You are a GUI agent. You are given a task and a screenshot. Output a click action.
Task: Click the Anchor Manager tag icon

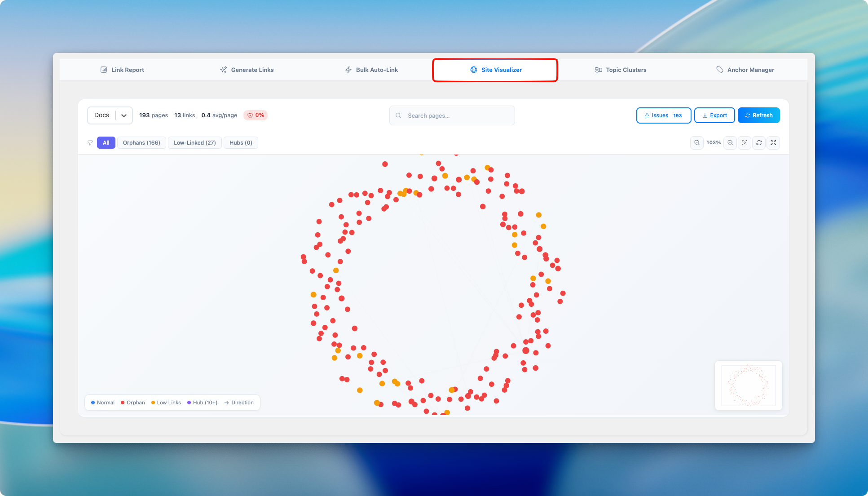(719, 70)
